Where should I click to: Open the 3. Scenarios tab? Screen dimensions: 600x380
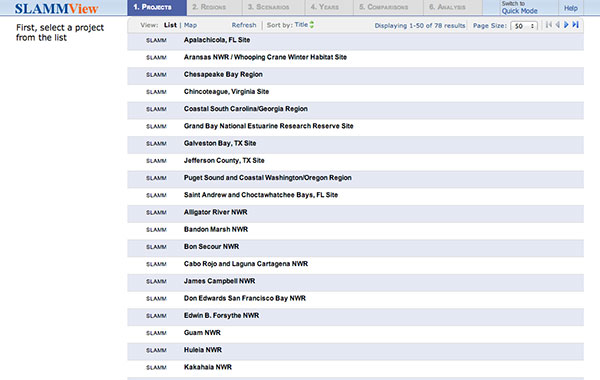[x=274, y=8]
